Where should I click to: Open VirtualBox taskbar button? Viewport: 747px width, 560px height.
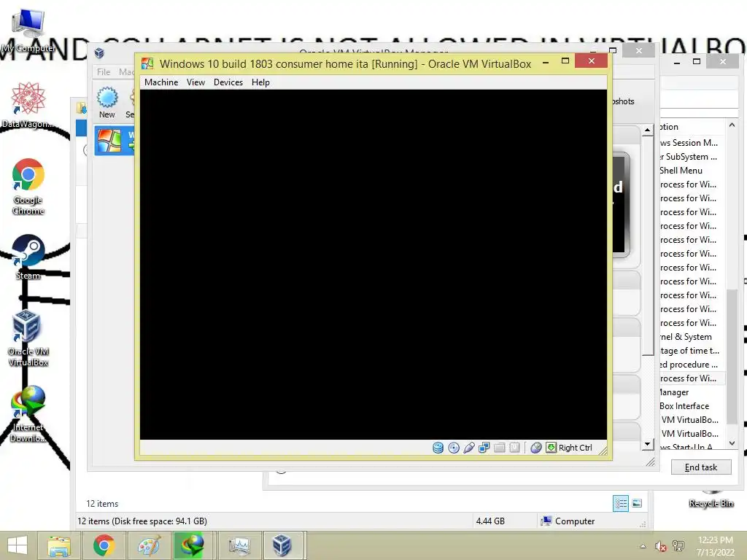(x=282, y=545)
